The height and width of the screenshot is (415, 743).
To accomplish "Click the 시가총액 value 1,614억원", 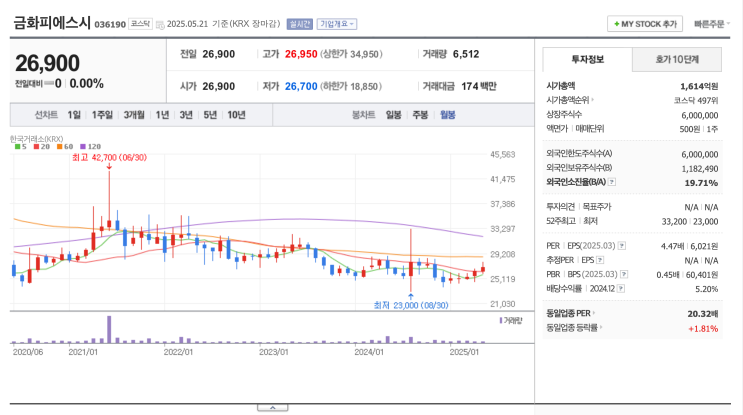I will (699, 86).
